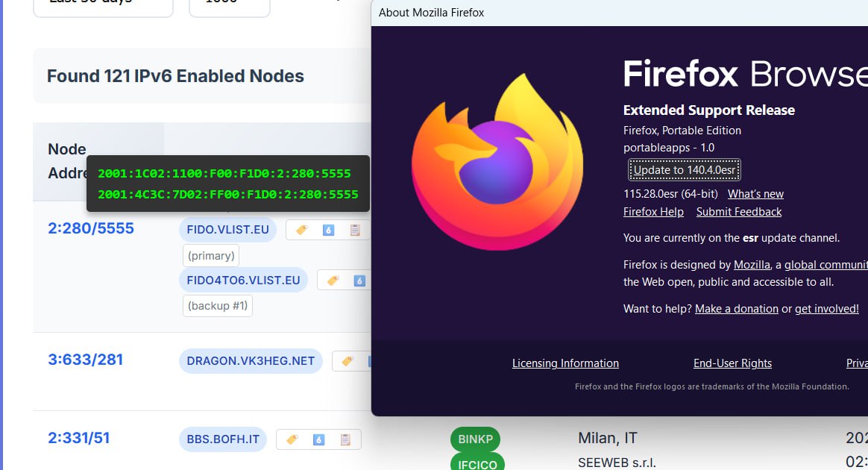Viewport: 868px width, 470px height.
Task: Open the 'Licensing Information' link
Action: click(565, 363)
